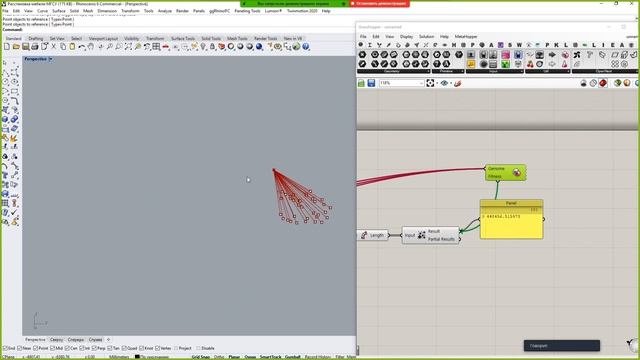640x360 pixels.
Task: Expand the Grasshopper preview eye dropdown arrow
Action: click(x=451, y=83)
